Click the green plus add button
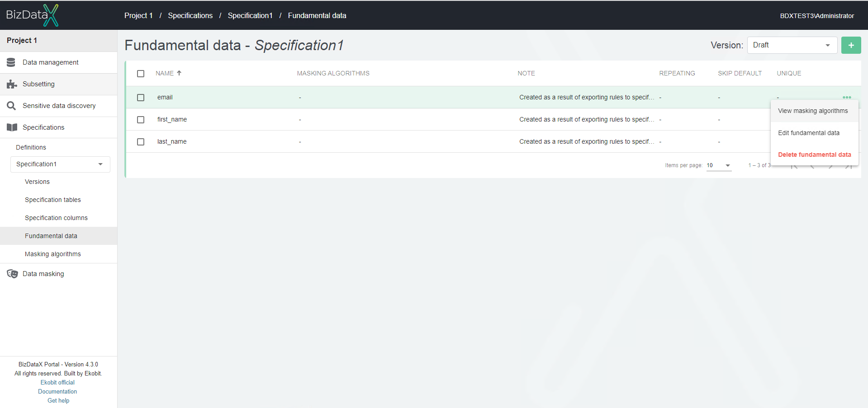The image size is (868, 408). 851,45
